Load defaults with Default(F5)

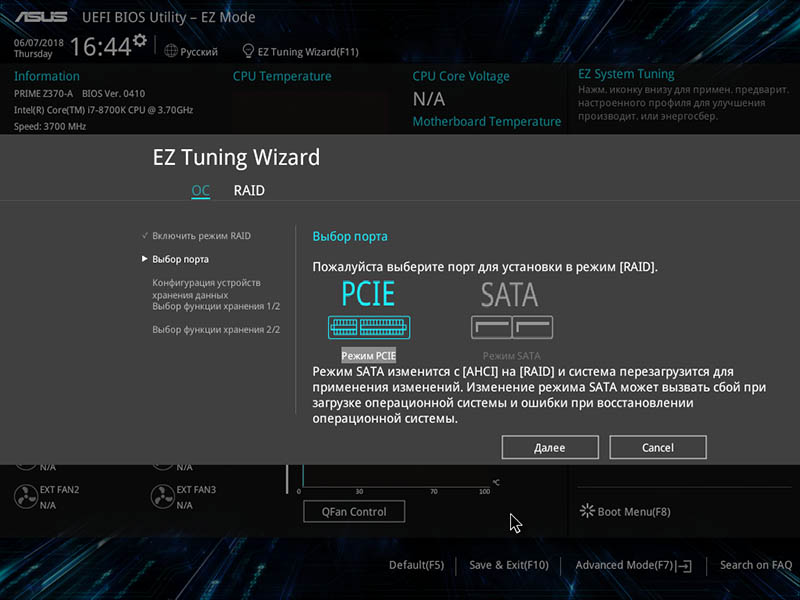pos(416,565)
